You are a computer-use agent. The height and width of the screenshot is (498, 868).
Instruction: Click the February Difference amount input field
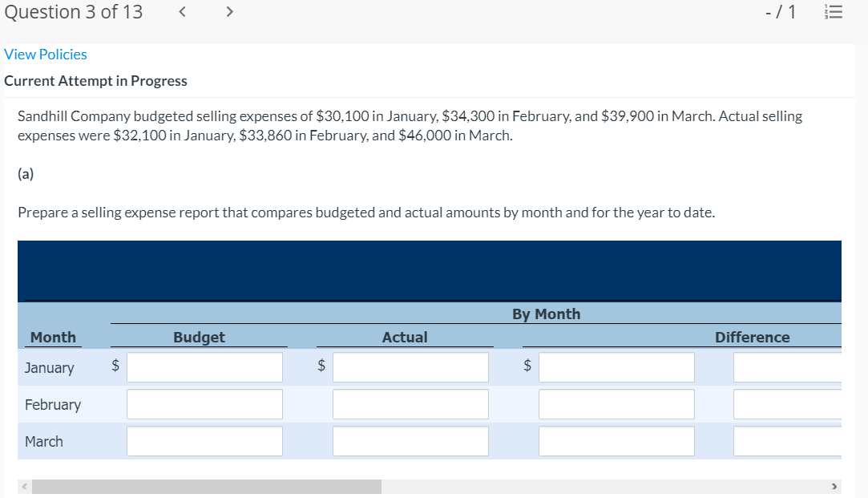[x=616, y=404]
